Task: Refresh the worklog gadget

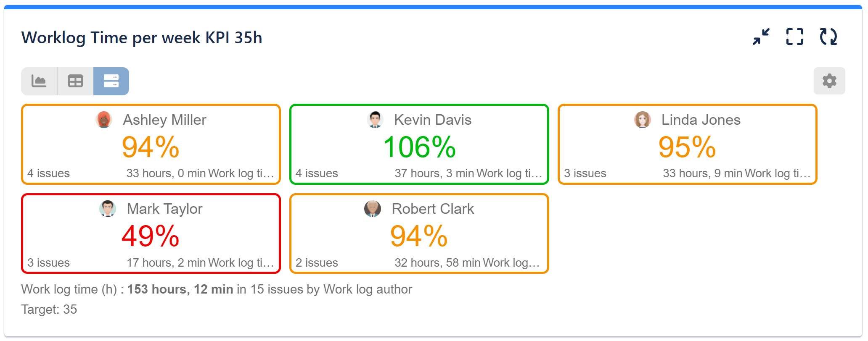Action: 828,37
